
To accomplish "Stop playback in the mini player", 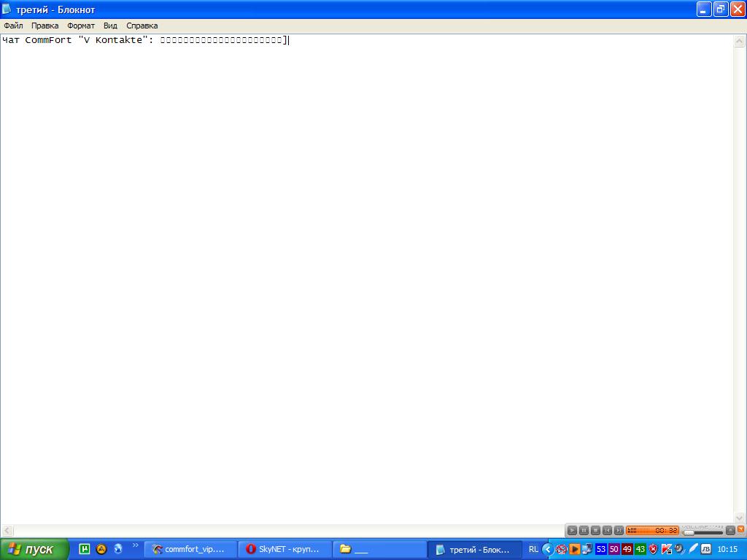I will pyautogui.click(x=595, y=530).
